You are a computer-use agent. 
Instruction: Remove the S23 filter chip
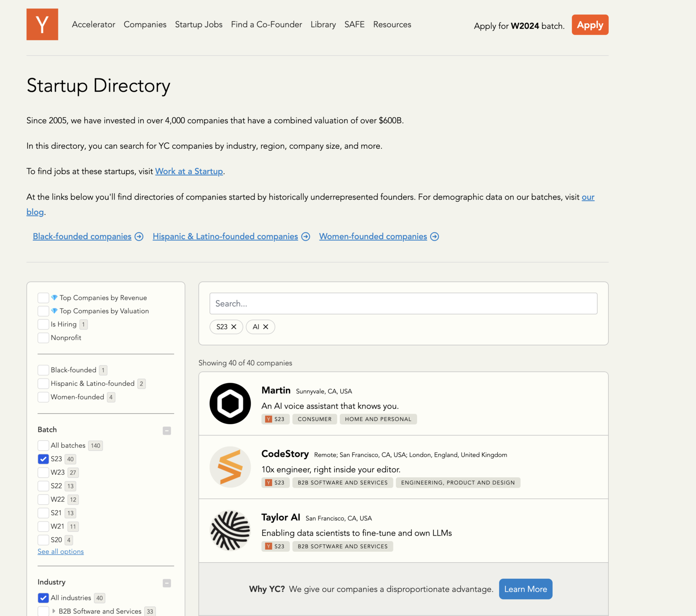[234, 327]
